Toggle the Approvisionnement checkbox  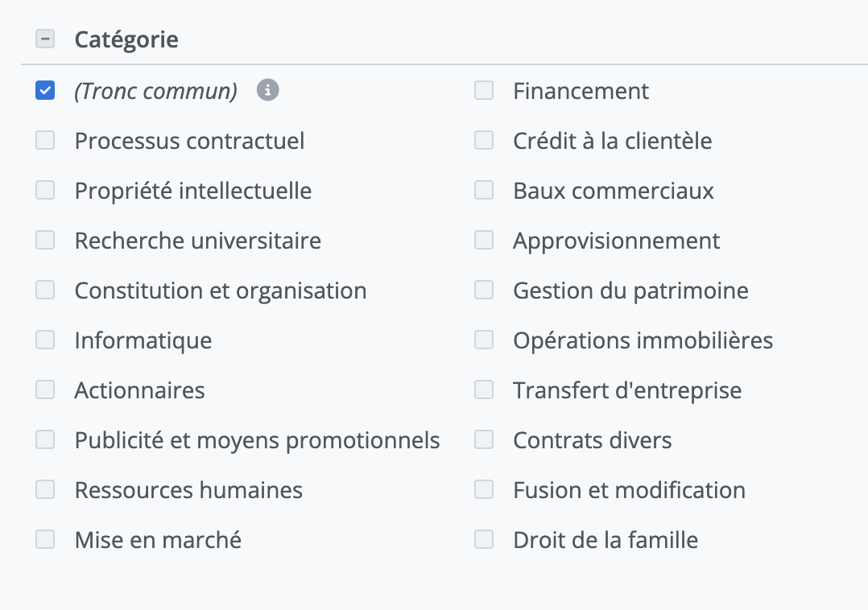(484, 241)
